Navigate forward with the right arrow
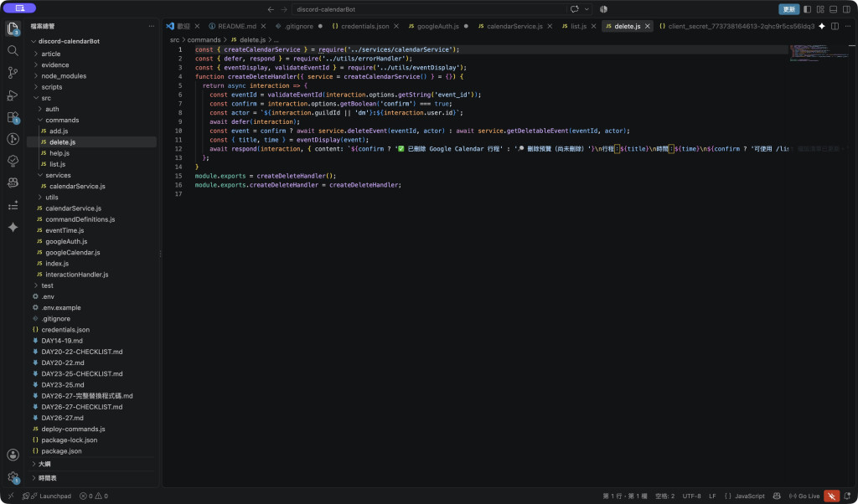Image resolution: width=858 pixels, height=504 pixels. tap(284, 9)
